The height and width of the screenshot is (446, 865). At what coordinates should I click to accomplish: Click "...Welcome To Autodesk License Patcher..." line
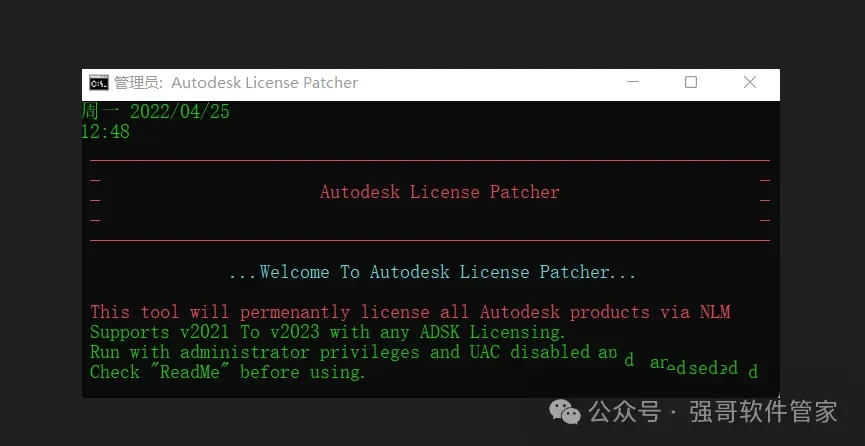coord(432,272)
